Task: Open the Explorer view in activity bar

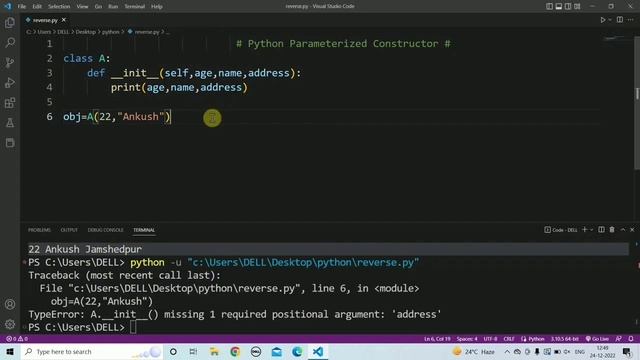Action: coord(10,22)
